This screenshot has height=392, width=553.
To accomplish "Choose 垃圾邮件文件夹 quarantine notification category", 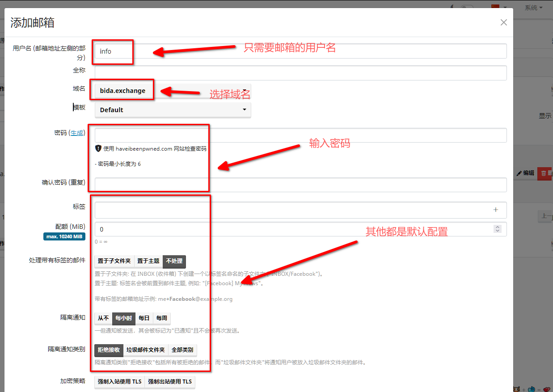I will (x=145, y=350).
